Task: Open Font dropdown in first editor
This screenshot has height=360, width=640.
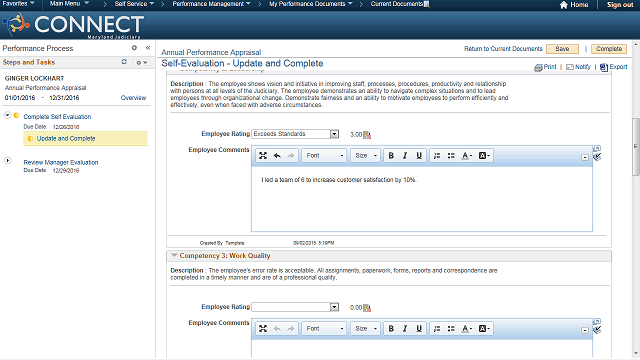Action: tap(324, 156)
